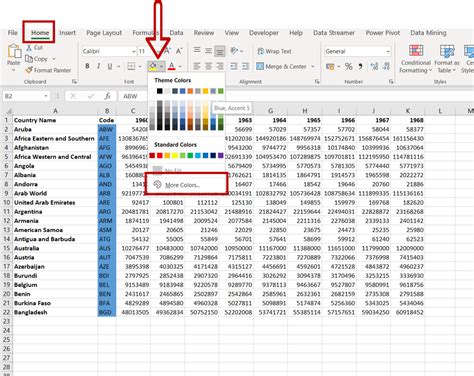Expand the Borders dropdown arrow
This screenshot has width=474, height=376.
[140, 67]
